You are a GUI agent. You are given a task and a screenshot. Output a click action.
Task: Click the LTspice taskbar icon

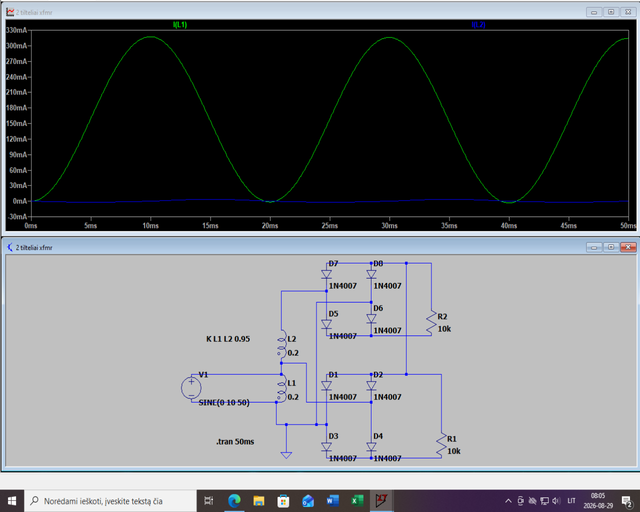click(x=382, y=501)
